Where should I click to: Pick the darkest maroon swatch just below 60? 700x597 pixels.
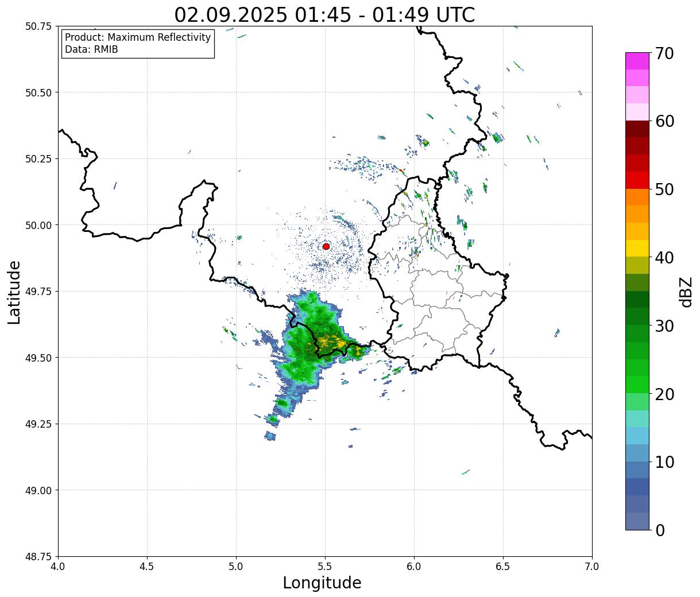637,129
